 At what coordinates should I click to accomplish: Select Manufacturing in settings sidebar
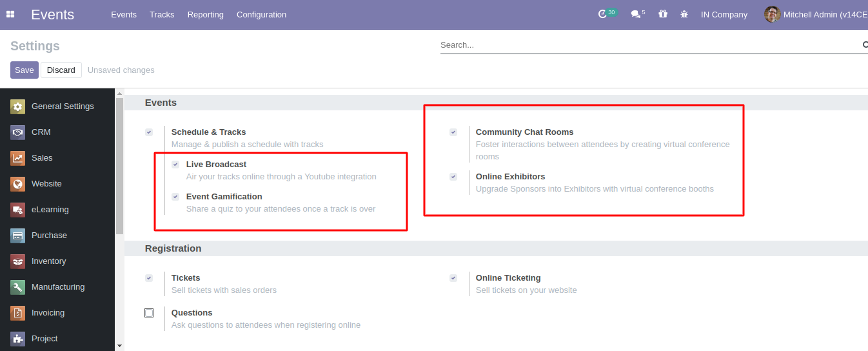coord(57,287)
